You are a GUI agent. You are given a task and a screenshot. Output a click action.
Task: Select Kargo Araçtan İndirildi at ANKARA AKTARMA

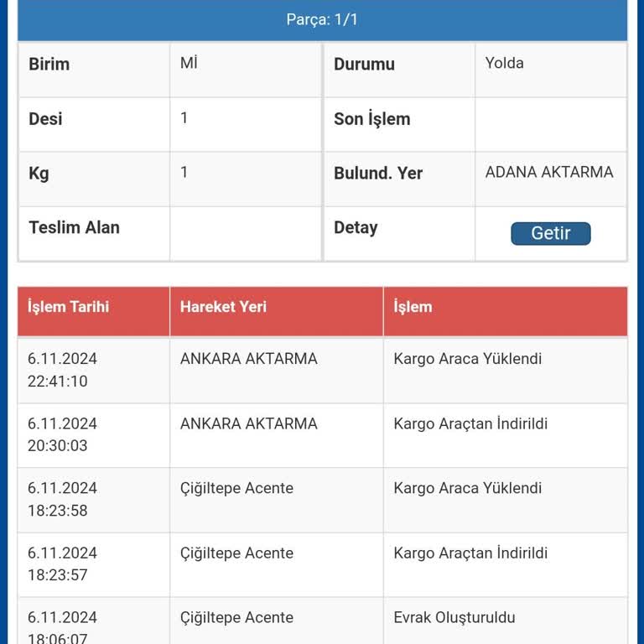470,423
